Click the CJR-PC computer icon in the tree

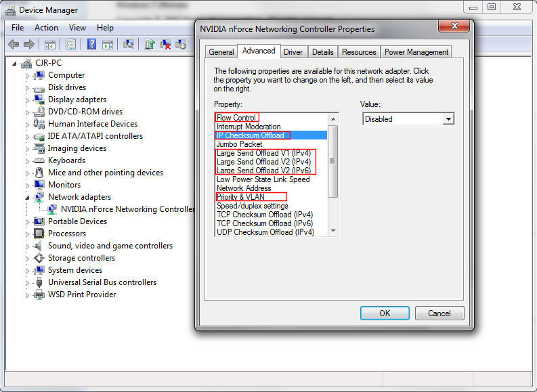pyautogui.click(x=26, y=63)
